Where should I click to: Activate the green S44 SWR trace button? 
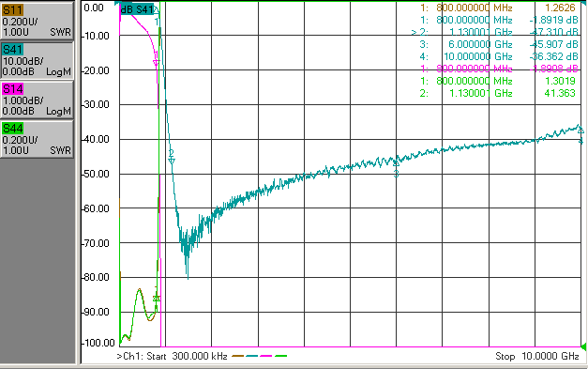[x=37, y=139]
